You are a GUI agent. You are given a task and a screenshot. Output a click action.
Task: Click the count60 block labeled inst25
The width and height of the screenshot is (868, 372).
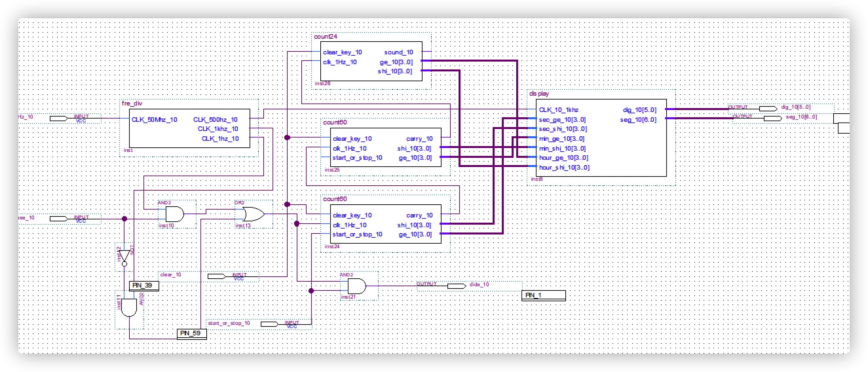[386, 148]
